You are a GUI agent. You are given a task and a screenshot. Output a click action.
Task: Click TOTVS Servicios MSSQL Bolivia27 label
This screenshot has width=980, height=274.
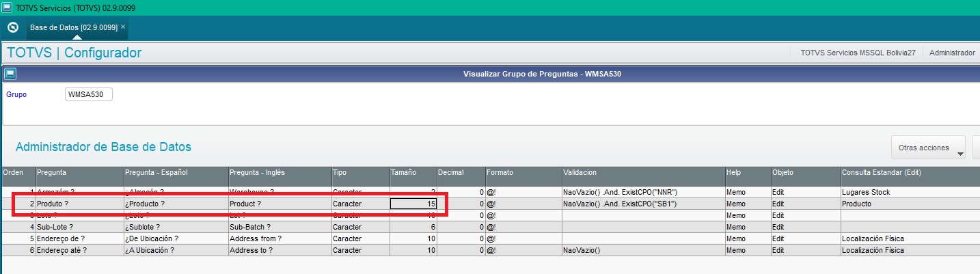tap(858, 53)
